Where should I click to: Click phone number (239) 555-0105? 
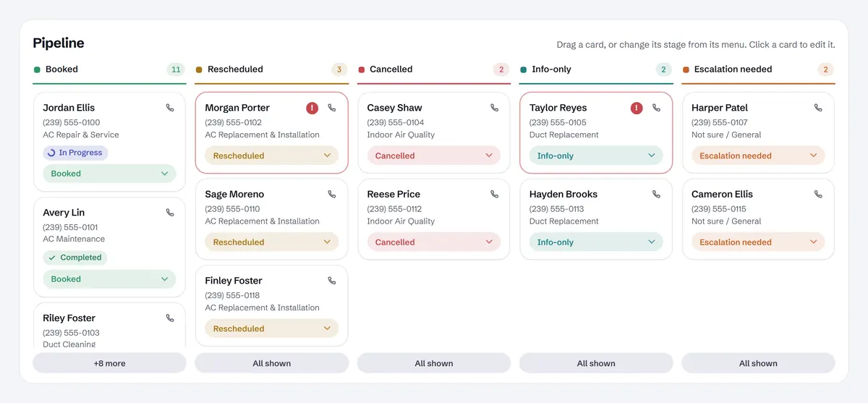(x=558, y=122)
